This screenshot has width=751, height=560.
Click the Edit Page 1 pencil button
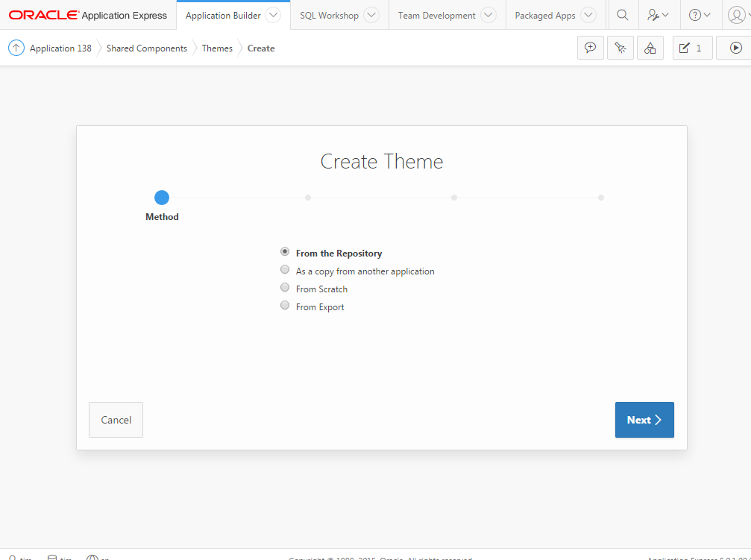coord(691,48)
